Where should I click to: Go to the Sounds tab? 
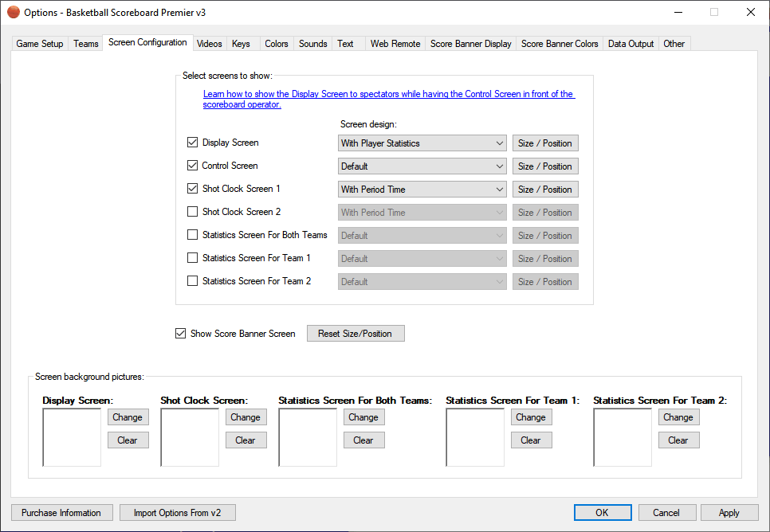(x=312, y=44)
